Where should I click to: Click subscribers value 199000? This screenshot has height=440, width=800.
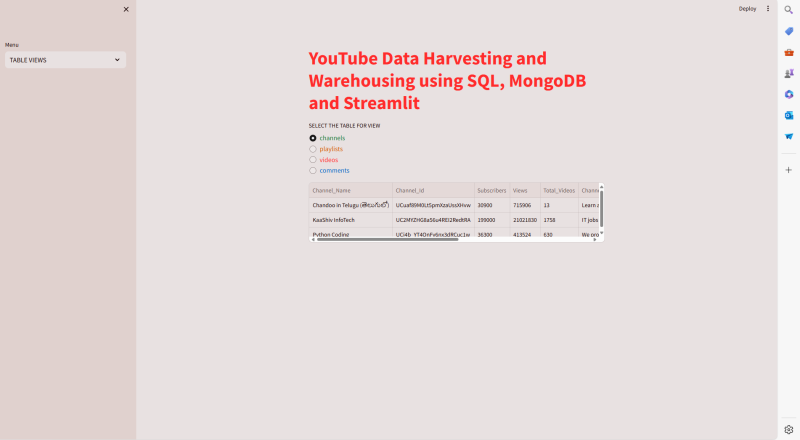pos(492,220)
